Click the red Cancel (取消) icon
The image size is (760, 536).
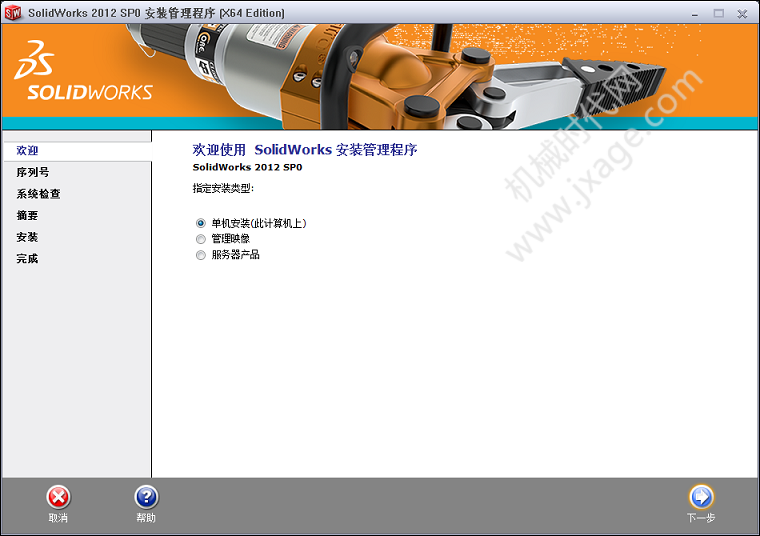[x=59, y=497]
